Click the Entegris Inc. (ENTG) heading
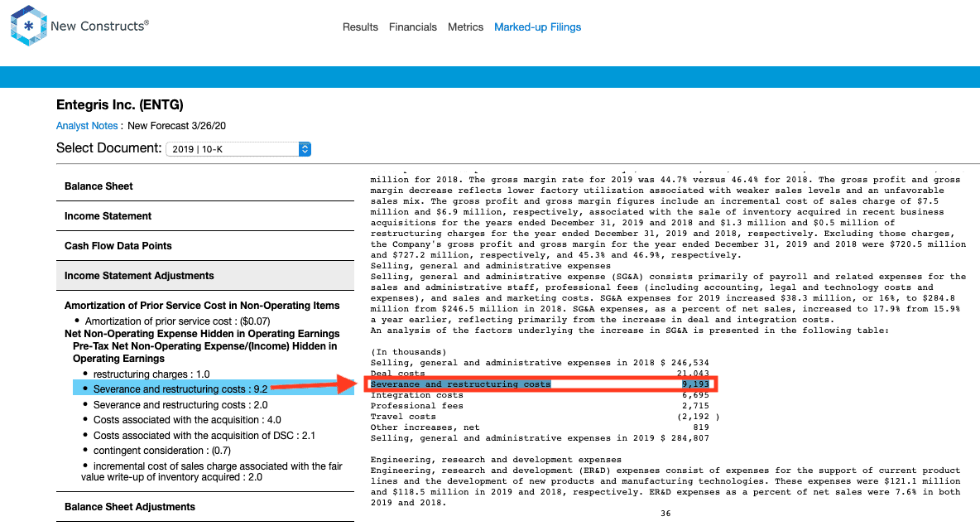The width and height of the screenshot is (980, 531). [x=120, y=104]
